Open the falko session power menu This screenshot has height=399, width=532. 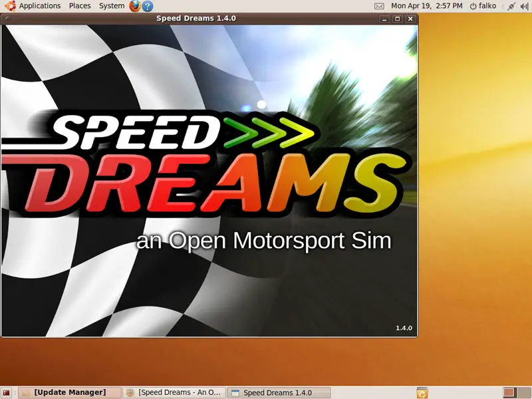(x=483, y=6)
